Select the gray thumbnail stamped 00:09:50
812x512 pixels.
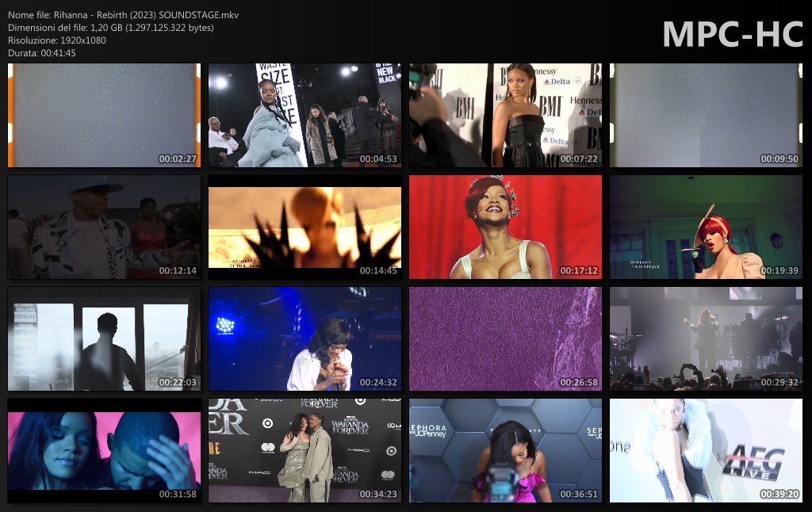click(706, 116)
